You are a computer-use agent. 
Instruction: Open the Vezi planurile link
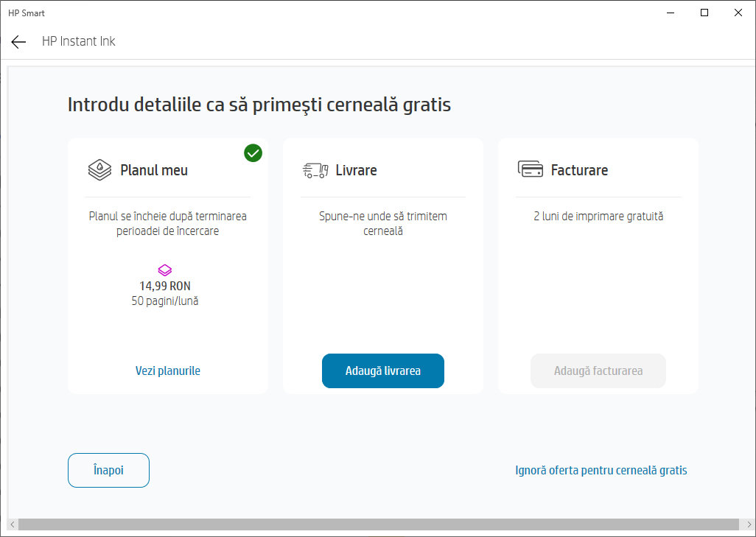[x=168, y=371]
